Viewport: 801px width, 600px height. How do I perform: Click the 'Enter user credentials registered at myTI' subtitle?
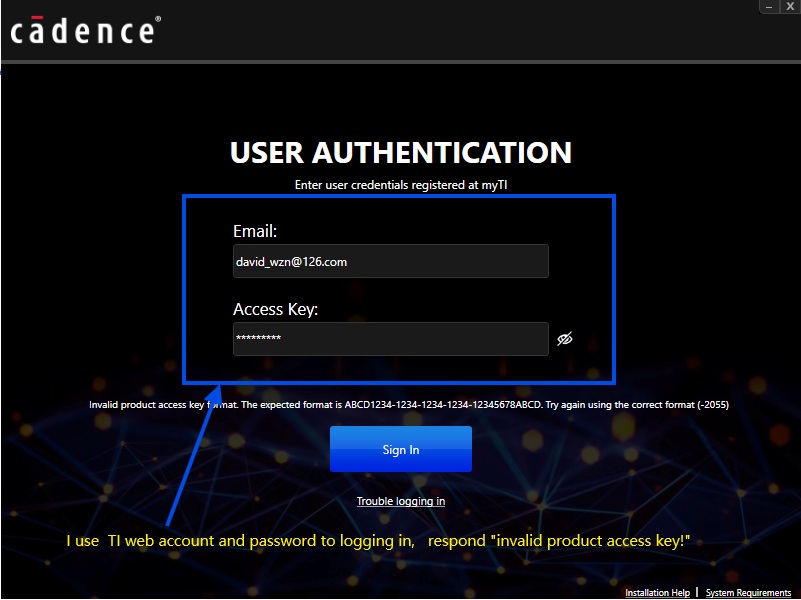coord(401,185)
